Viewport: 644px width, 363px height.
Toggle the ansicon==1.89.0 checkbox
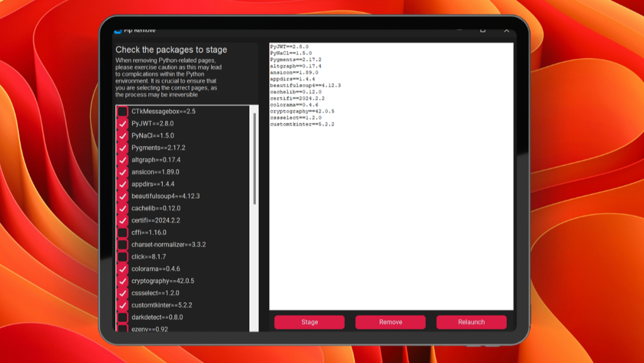pyautogui.click(x=122, y=172)
